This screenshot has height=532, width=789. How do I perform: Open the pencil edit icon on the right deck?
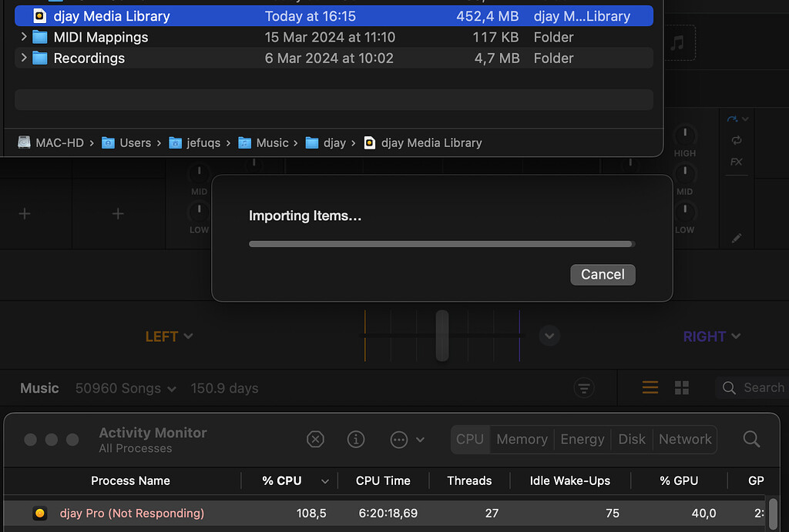tap(736, 238)
